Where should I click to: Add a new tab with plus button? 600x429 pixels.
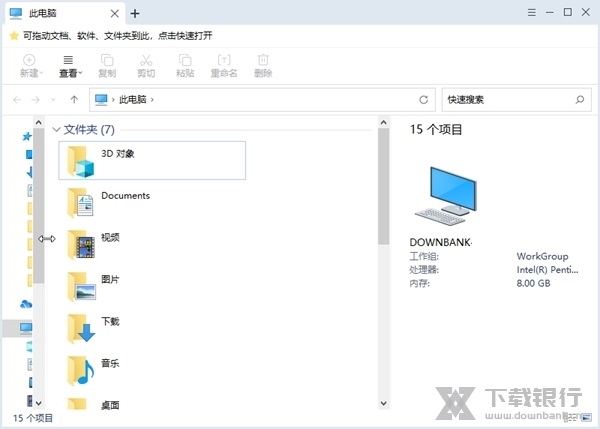pyautogui.click(x=135, y=14)
